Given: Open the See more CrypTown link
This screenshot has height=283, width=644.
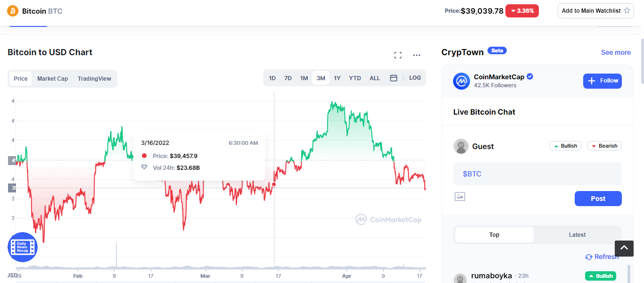Looking at the screenshot, I should tap(616, 52).
